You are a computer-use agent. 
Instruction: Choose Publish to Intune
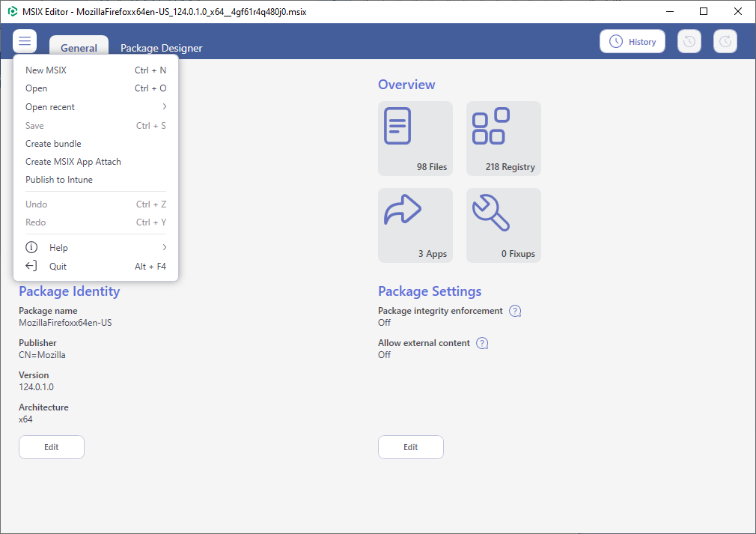point(96,180)
